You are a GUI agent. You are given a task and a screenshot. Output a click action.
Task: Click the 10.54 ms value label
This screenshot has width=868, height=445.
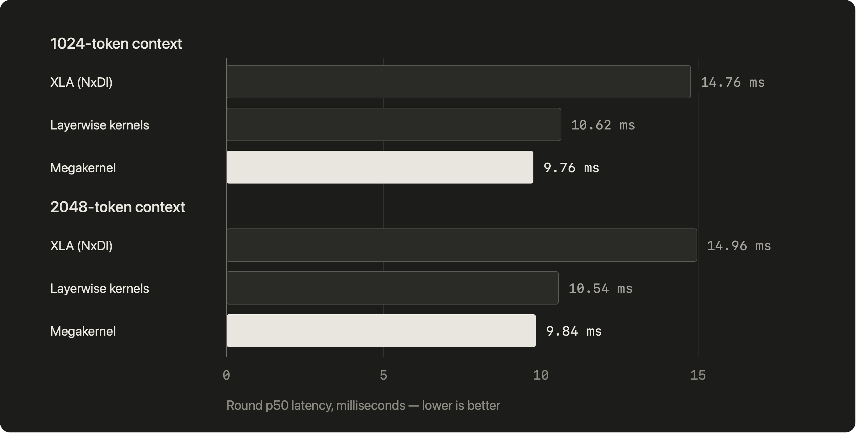pyautogui.click(x=600, y=288)
